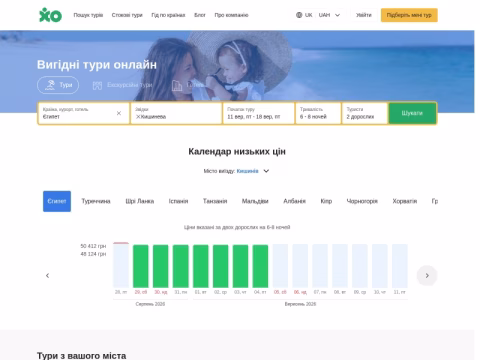Click the green bar for 01 вт
Image resolution: width=480 pixels, height=360 pixels.
coord(201,266)
